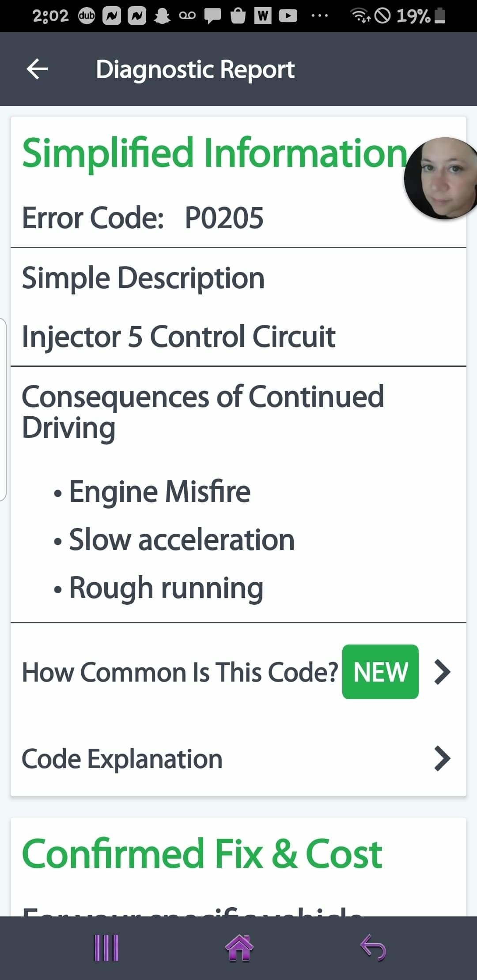
Task: Tap the voicemail status icon
Action: pos(187,16)
